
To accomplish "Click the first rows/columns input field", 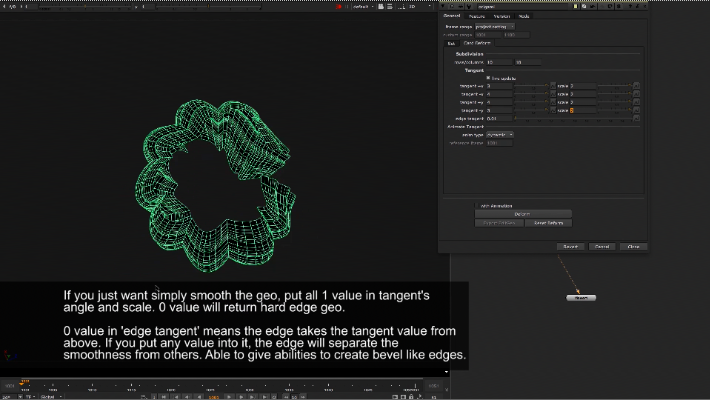I will [498, 62].
